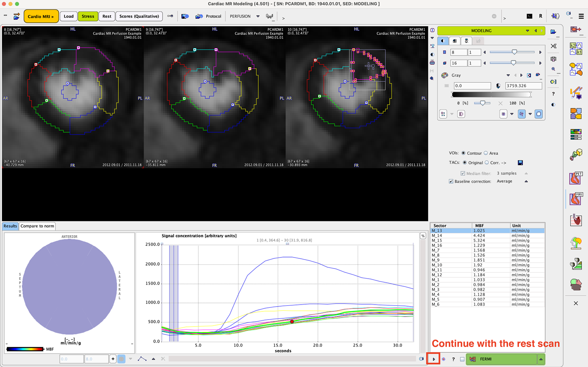Viewport: 588px width, 367px height.
Task: Select the M_14 row in sector table
Action: tap(487, 235)
